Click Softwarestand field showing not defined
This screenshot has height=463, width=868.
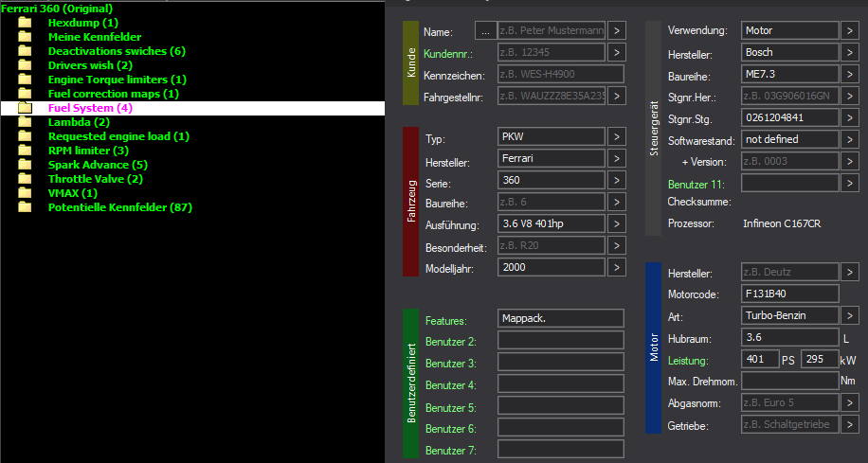[790, 139]
